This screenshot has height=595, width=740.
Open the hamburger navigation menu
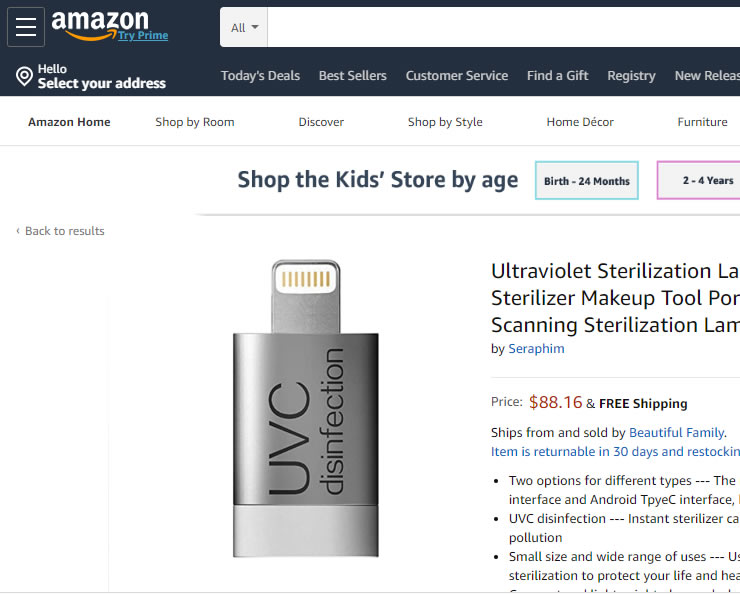pyautogui.click(x=26, y=27)
